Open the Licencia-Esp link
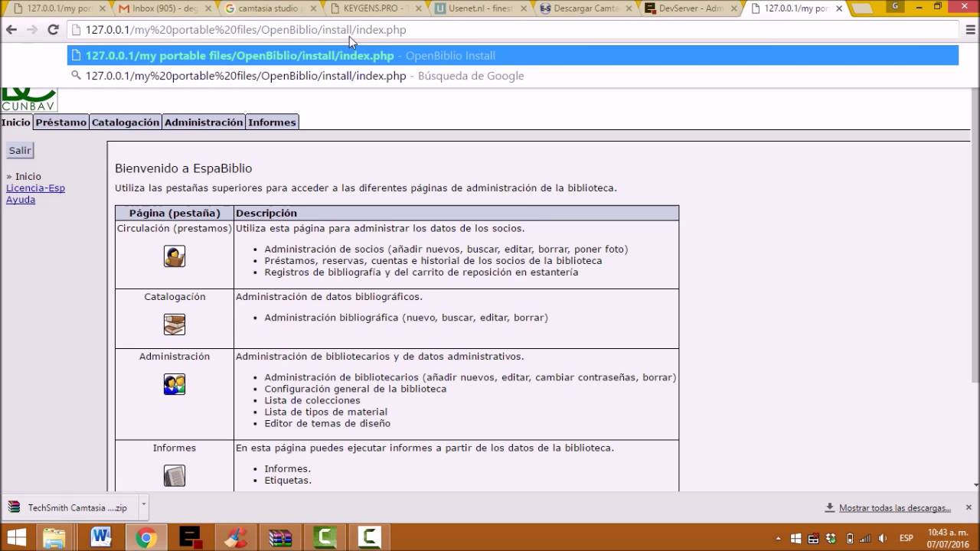This screenshot has height=551, width=980. (35, 188)
